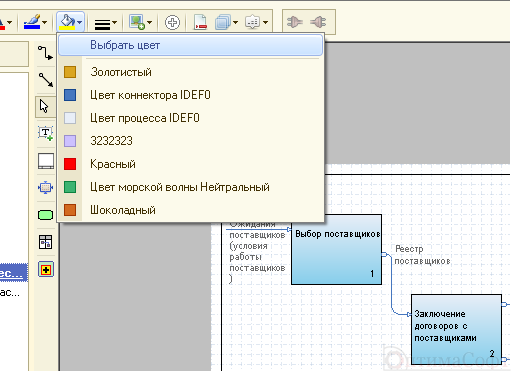511x372 pixels.
Task: Select 'Цвет коннектора IDEF0' entry
Action: tap(191, 95)
